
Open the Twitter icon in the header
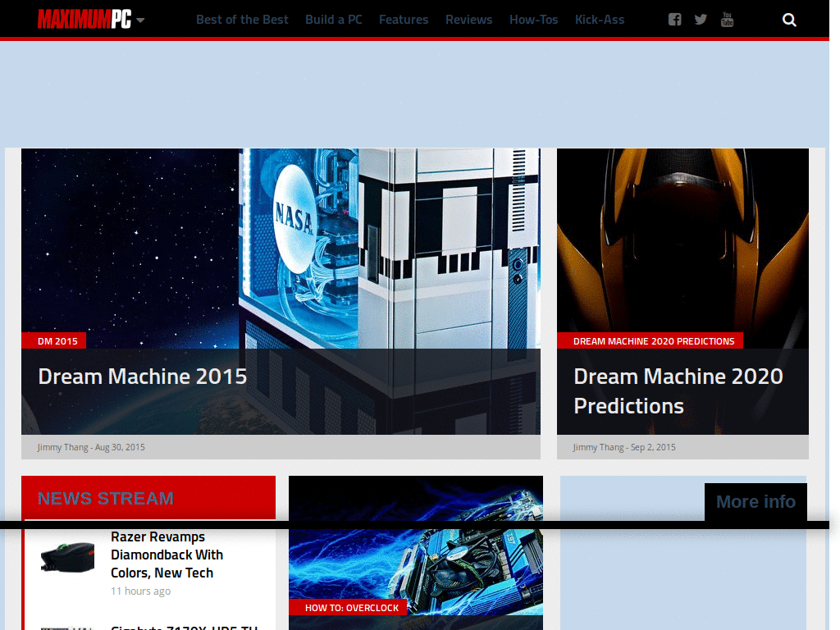click(x=701, y=19)
